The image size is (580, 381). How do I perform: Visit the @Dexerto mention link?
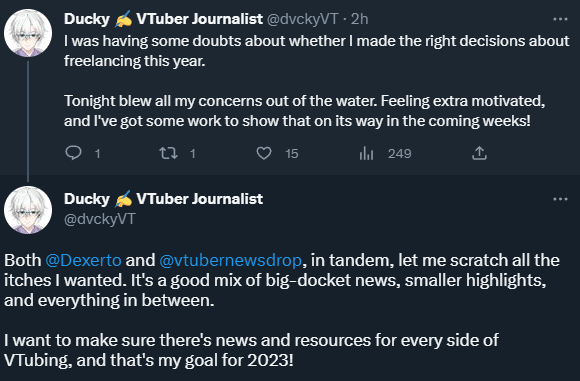[83, 260]
